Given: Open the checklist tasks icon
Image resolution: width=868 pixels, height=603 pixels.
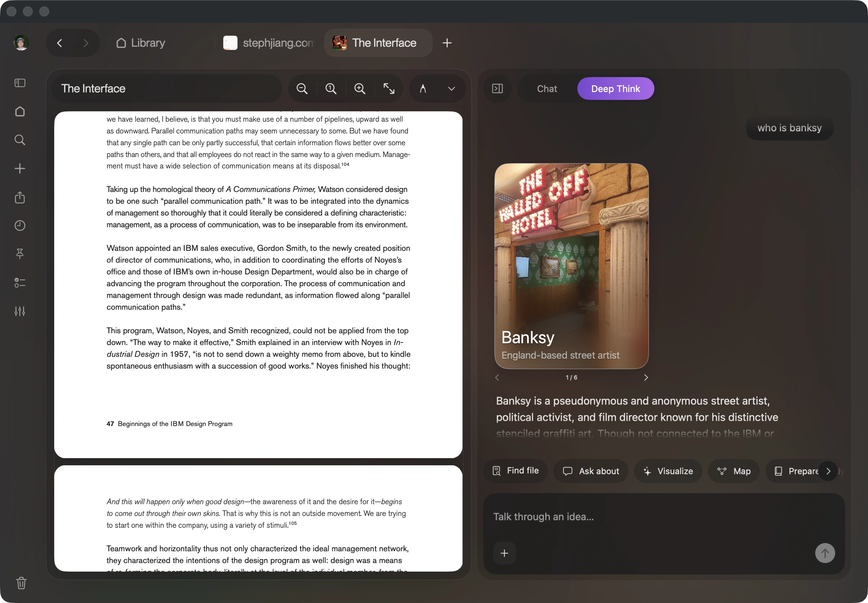Looking at the screenshot, I should 20,282.
